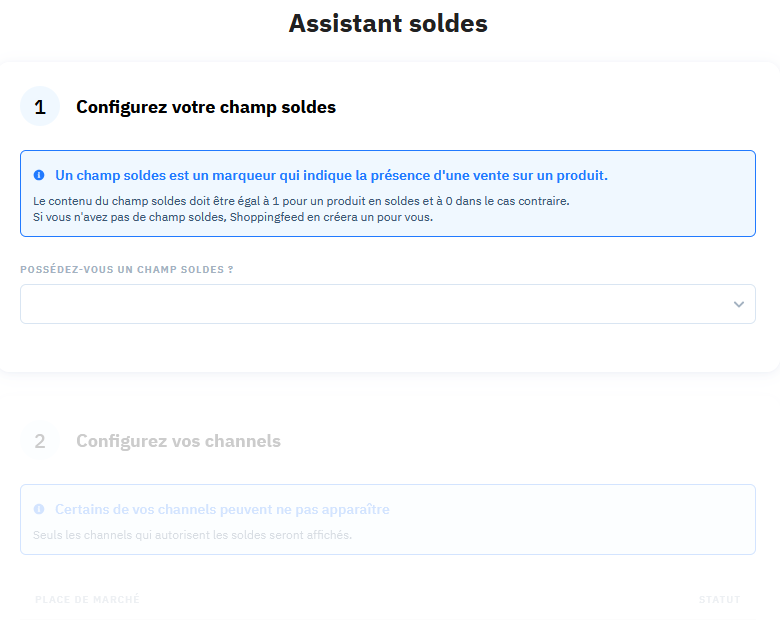Click the blue-bordered champ soldes info box

(388, 193)
